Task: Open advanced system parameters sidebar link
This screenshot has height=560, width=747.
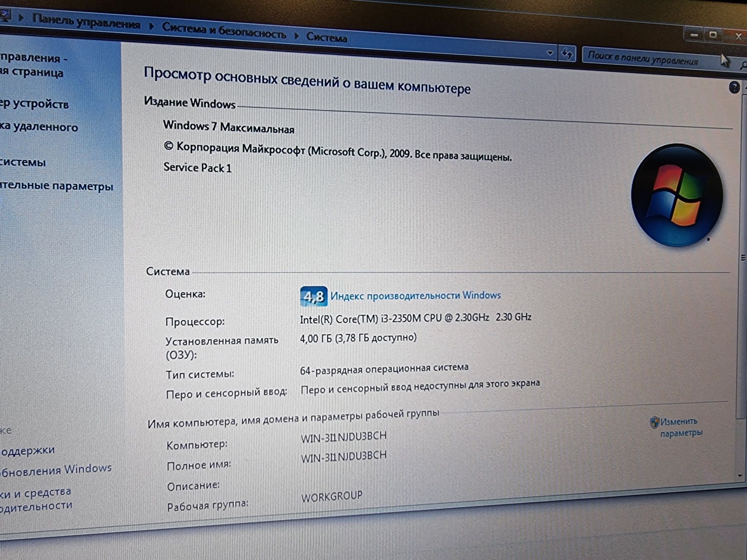Action: pyautogui.click(x=56, y=186)
